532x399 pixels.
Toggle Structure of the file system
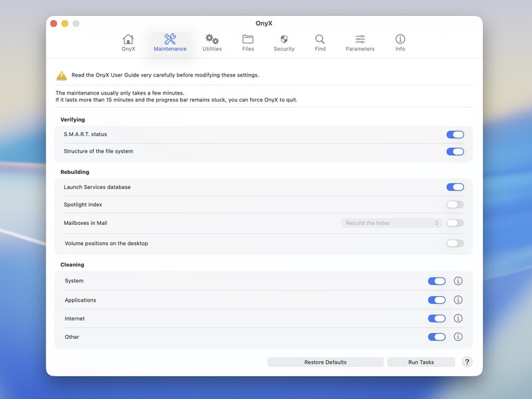tap(455, 152)
